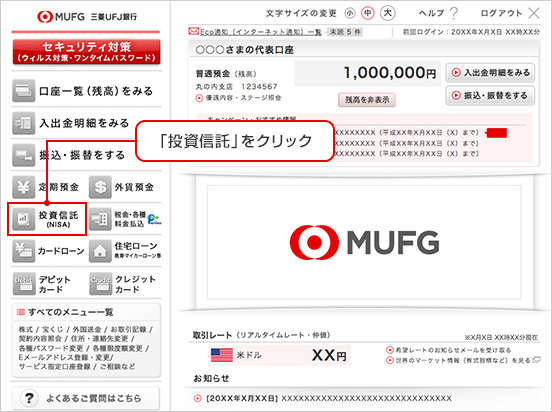Click 宝くじ in the all-menu list
The width and height of the screenshot is (552, 412).
[x=52, y=329]
